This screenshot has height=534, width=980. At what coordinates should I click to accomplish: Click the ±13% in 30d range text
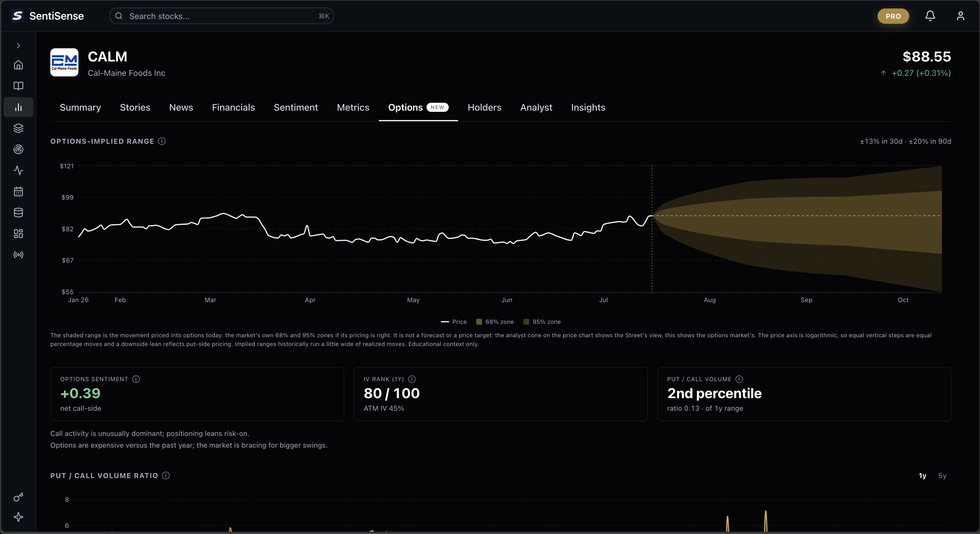(x=881, y=141)
